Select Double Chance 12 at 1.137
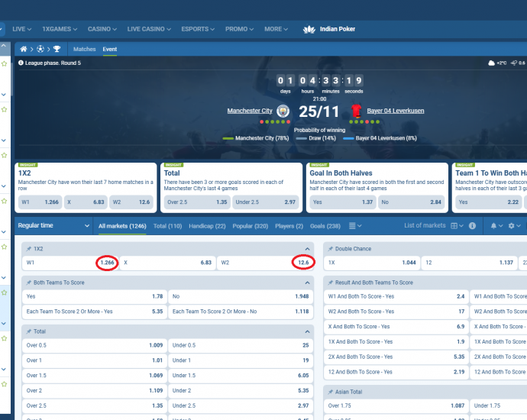 click(x=470, y=263)
